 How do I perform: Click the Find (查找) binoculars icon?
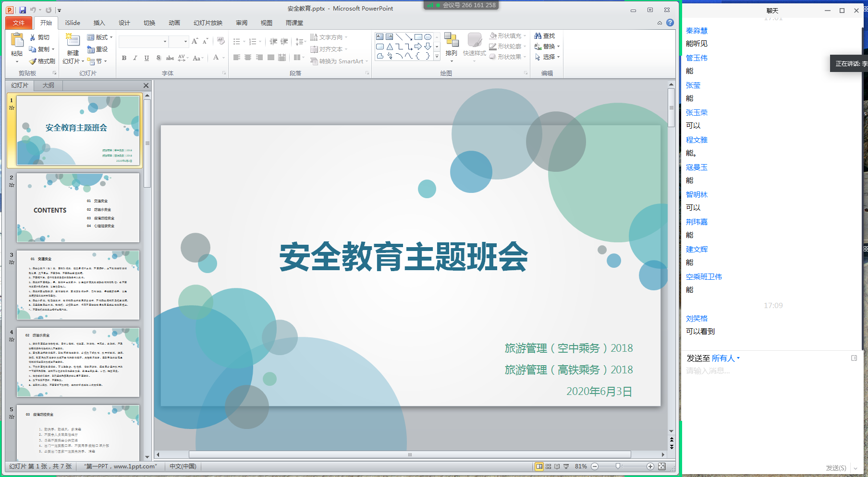click(538, 36)
